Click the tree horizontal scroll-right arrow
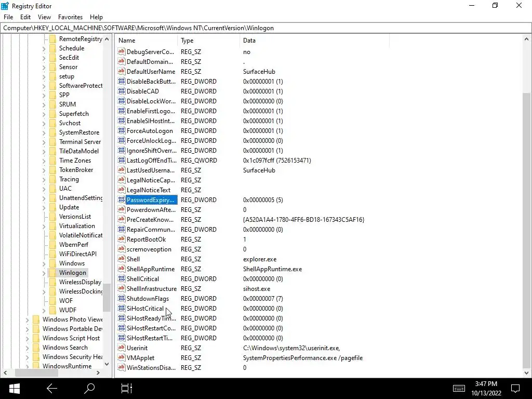Image resolution: width=532 pixels, height=399 pixels. [98, 373]
